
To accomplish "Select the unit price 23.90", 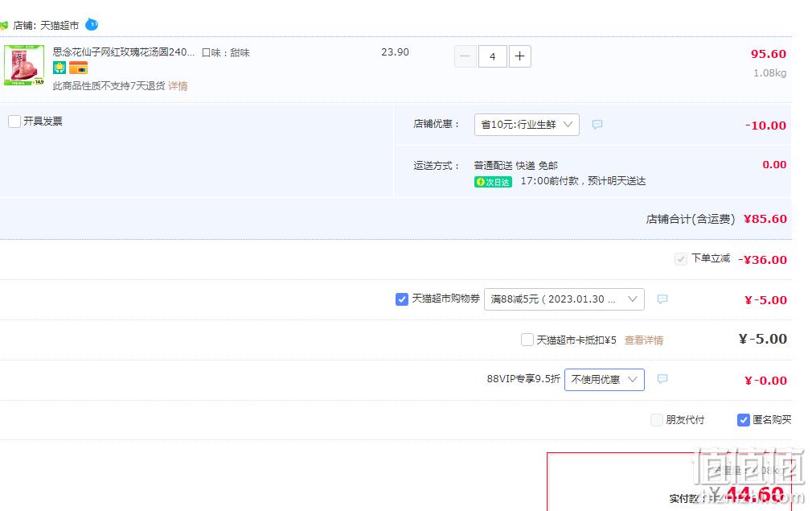I will [x=395, y=52].
